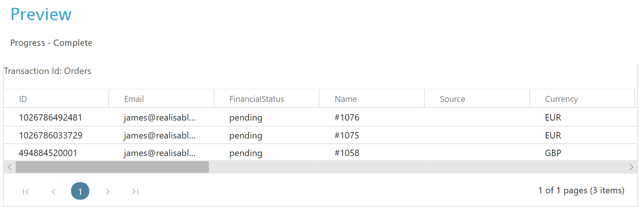Go to previous page of results
Image resolution: width=644 pixels, height=215 pixels.
53,191
